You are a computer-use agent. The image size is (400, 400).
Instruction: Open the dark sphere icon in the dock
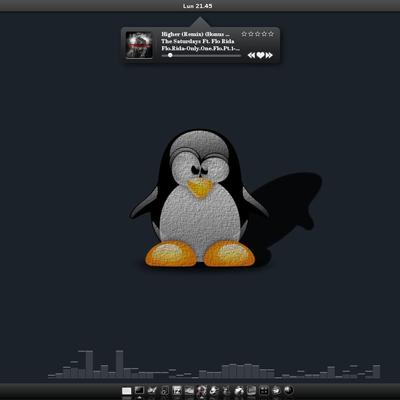(x=289, y=390)
